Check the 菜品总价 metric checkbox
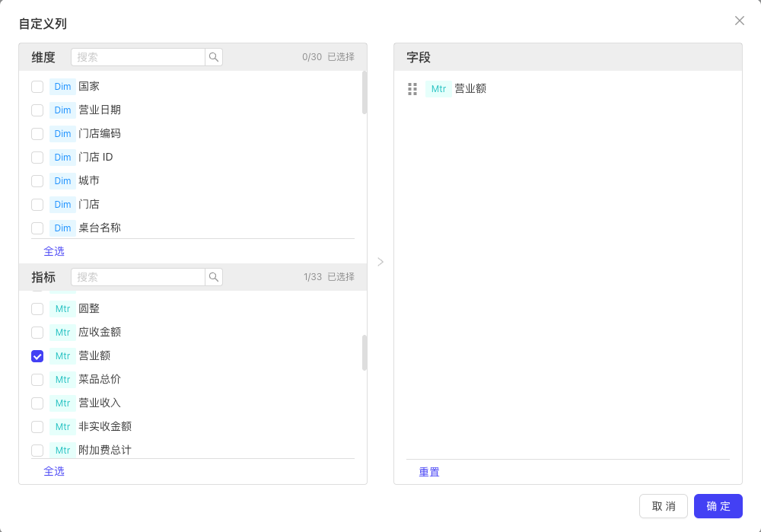Screen dimensions: 761x532 coord(37,380)
